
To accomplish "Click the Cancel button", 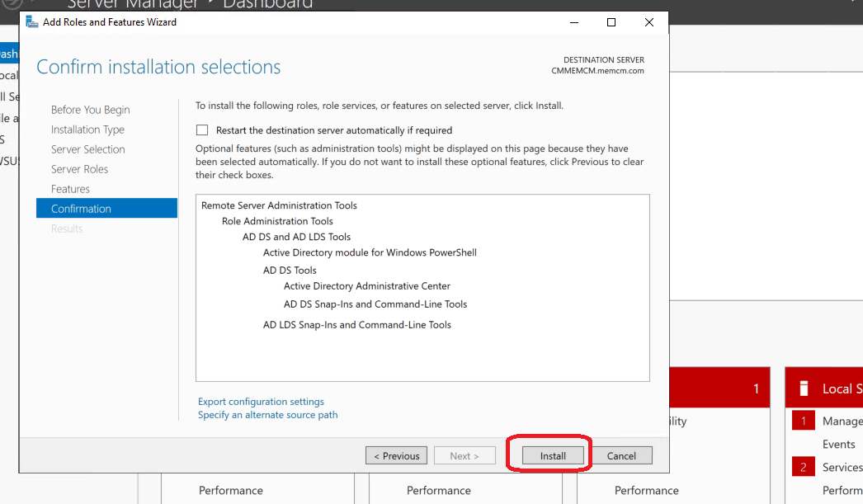I will click(621, 455).
